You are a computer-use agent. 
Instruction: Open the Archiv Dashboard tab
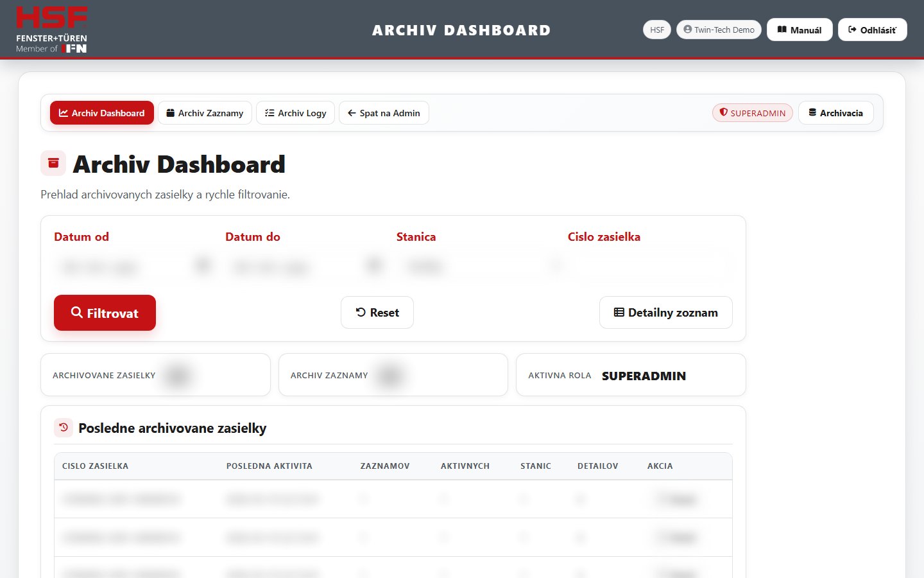coord(102,113)
